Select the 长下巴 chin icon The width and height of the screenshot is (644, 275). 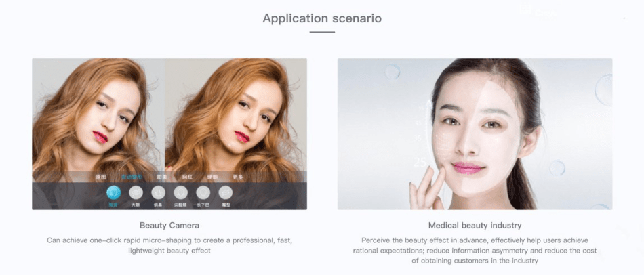tap(203, 192)
